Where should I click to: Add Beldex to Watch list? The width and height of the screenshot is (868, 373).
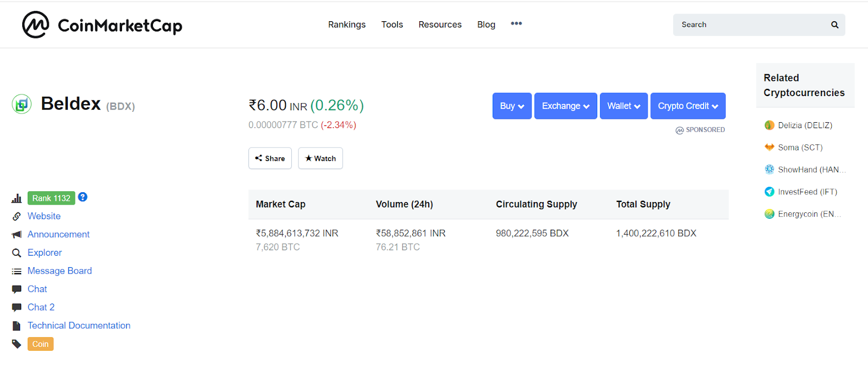point(321,158)
